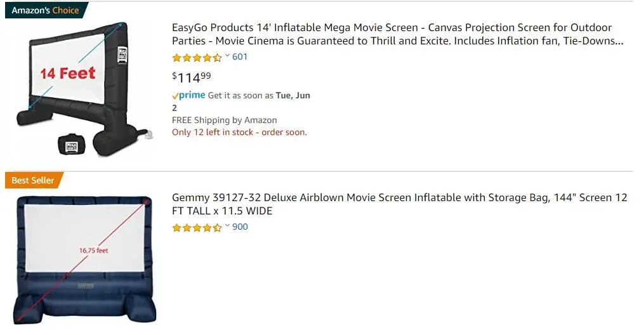Click the Amazon's Choice badge

pyautogui.click(x=46, y=10)
